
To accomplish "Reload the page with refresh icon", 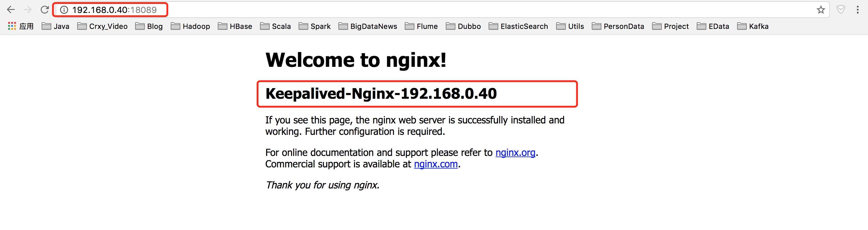I will [x=44, y=10].
